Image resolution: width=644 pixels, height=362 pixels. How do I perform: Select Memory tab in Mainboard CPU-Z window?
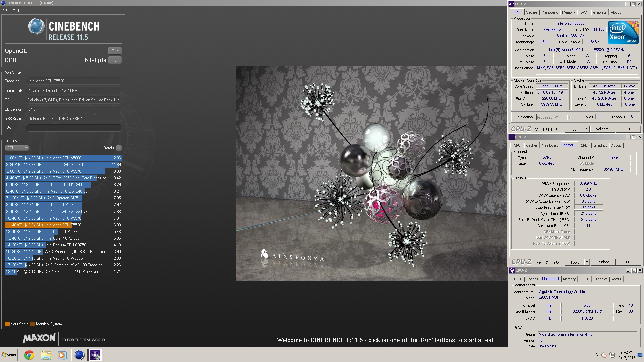click(x=569, y=279)
